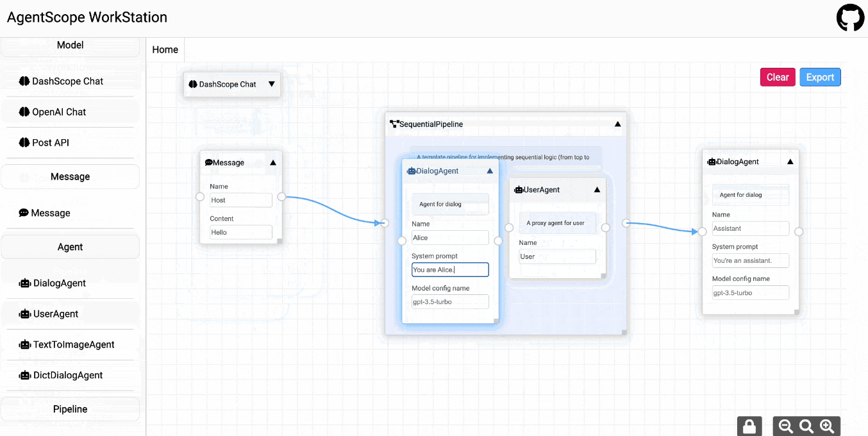Edit the Name field with Assistant placeholder
The image size is (868, 436).
751,228
